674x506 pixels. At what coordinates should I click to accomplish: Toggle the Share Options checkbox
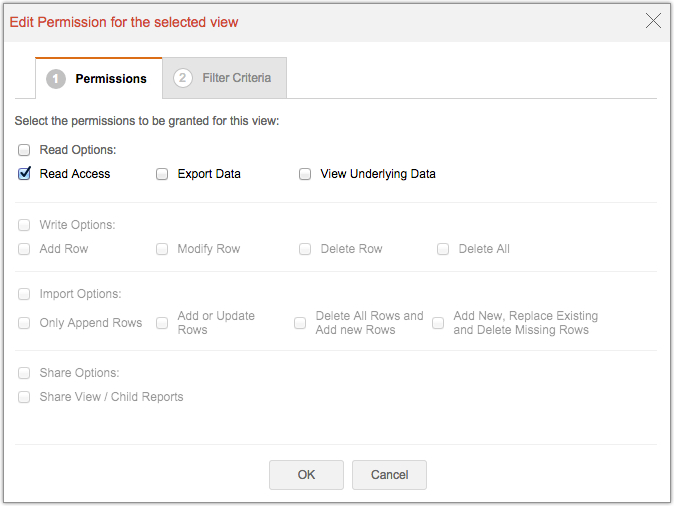[x=24, y=373]
